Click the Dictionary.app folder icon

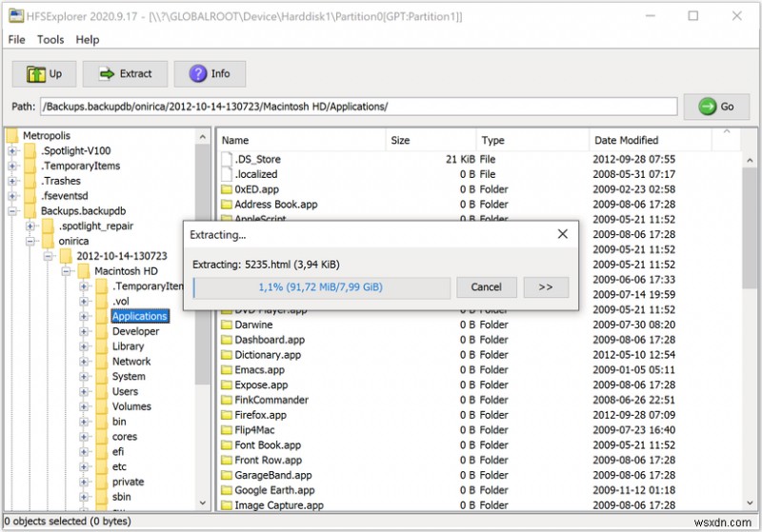point(227,355)
